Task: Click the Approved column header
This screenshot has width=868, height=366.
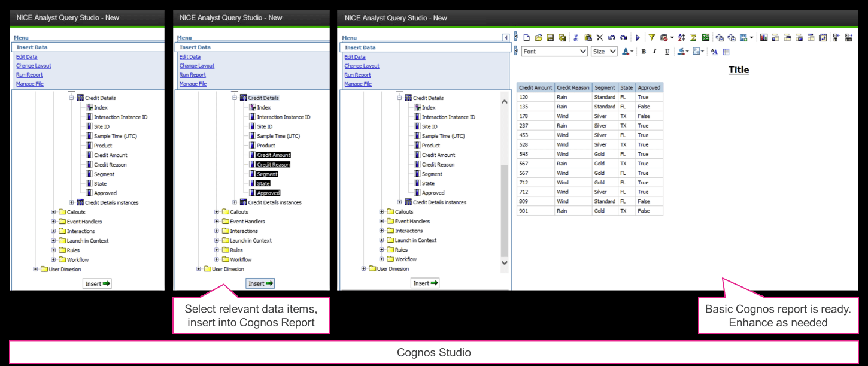Action: [x=649, y=87]
